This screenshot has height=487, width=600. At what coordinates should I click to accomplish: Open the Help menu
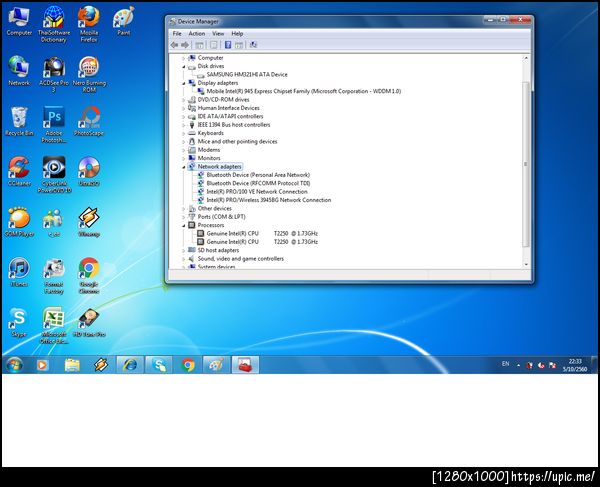[237, 34]
